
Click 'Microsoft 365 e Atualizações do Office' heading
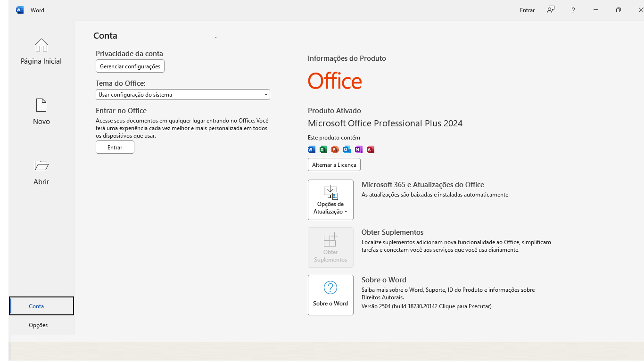coord(423,185)
